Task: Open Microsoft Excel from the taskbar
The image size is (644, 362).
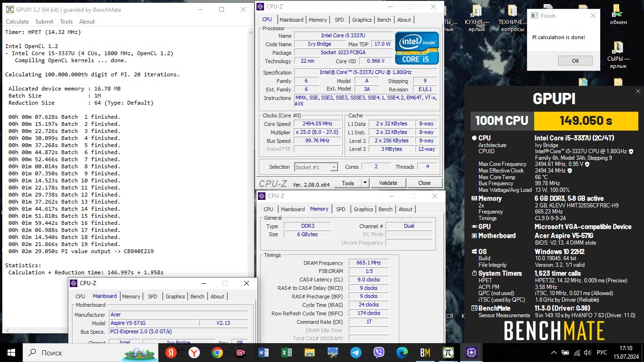Action: point(287,352)
